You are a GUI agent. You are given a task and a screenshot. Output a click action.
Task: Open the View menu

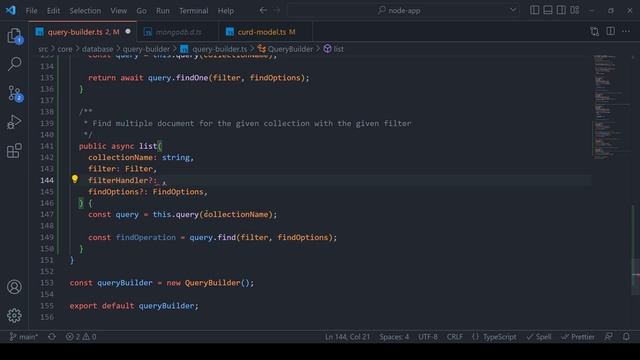click(118, 11)
